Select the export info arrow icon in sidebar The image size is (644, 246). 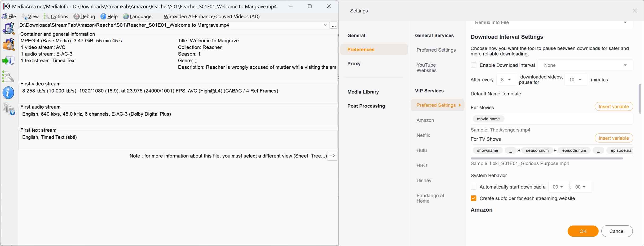tap(9, 60)
